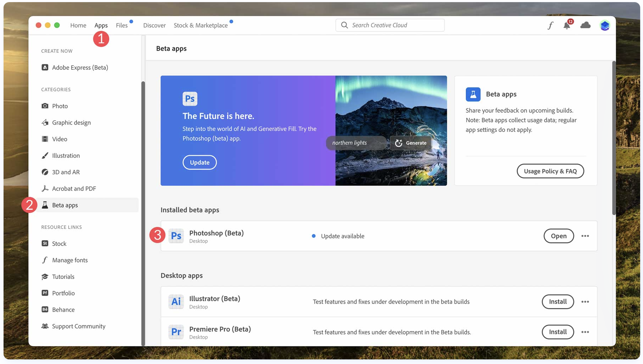Click the Ps icon in the banner

(x=190, y=99)
